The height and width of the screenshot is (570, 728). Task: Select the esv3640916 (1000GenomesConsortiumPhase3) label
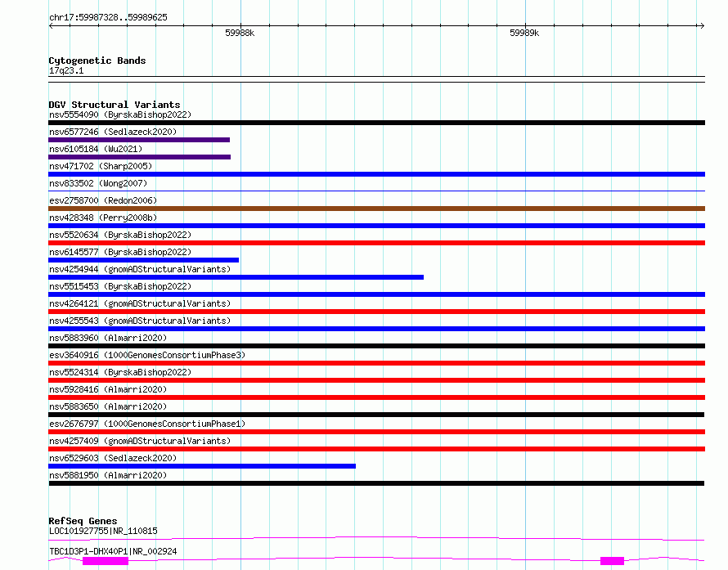coord(147,355)
